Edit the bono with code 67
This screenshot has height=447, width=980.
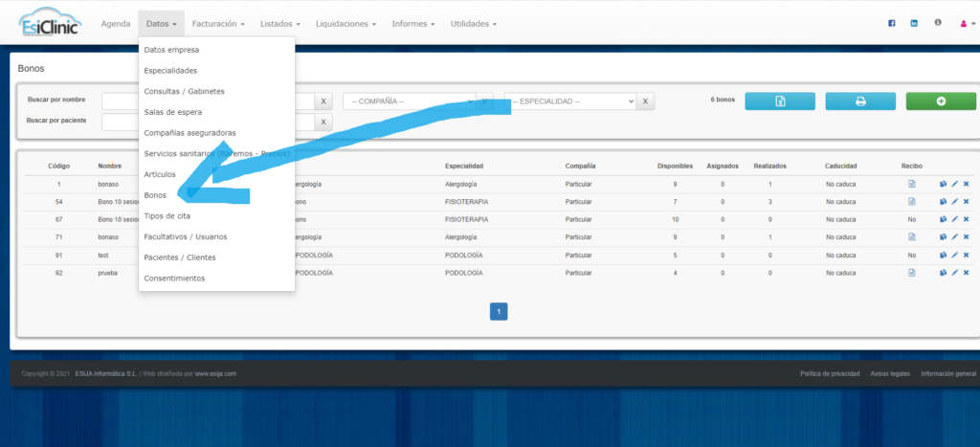coord(954,219)
